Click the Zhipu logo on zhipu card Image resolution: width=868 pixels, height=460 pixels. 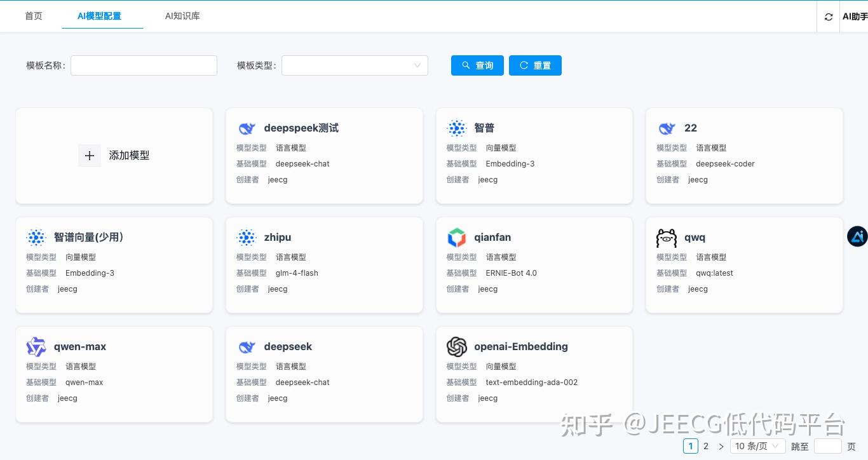click(x=247, y=238)
